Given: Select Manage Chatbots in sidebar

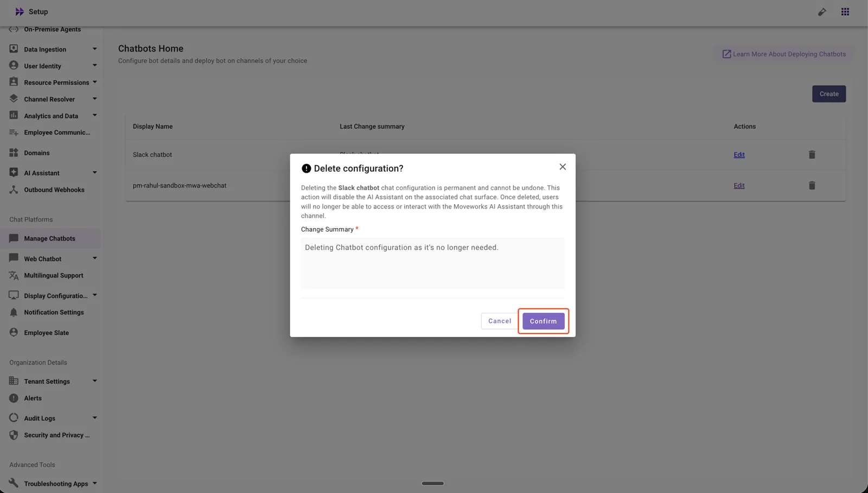Looking at the screenshot, I should [49, 238].
